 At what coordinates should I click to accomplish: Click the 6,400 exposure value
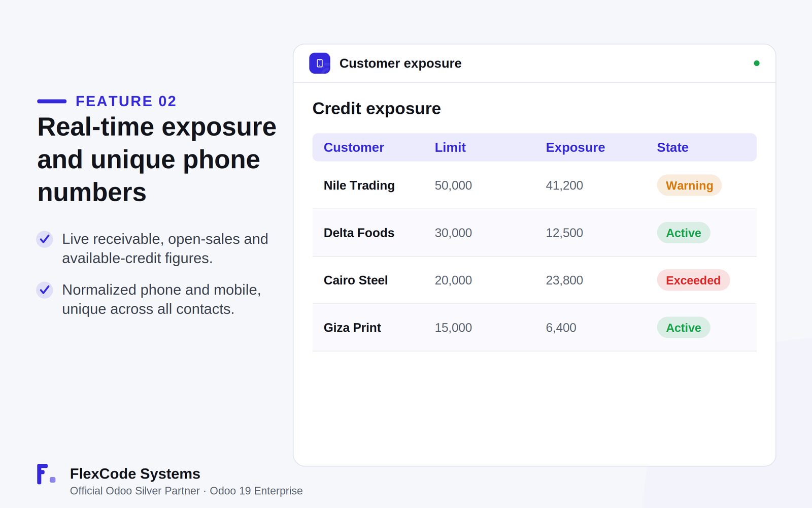pos(561,328)
